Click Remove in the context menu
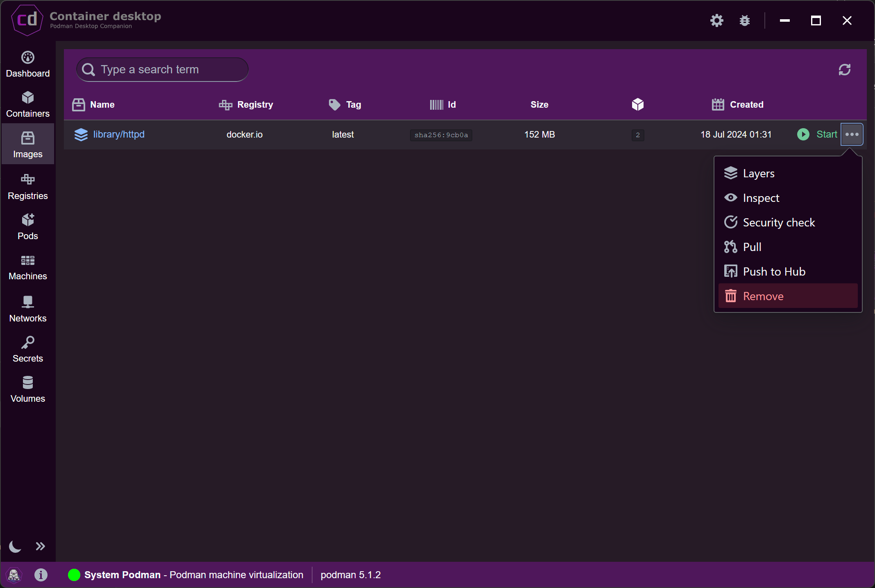The image size is (875, 588). (x=764, y=295)
